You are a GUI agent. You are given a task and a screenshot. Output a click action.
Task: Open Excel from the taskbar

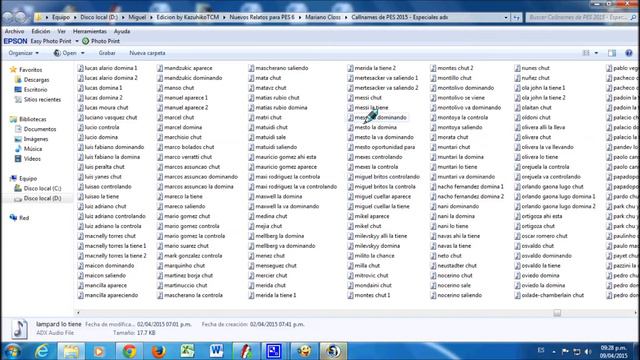[187, 351]
